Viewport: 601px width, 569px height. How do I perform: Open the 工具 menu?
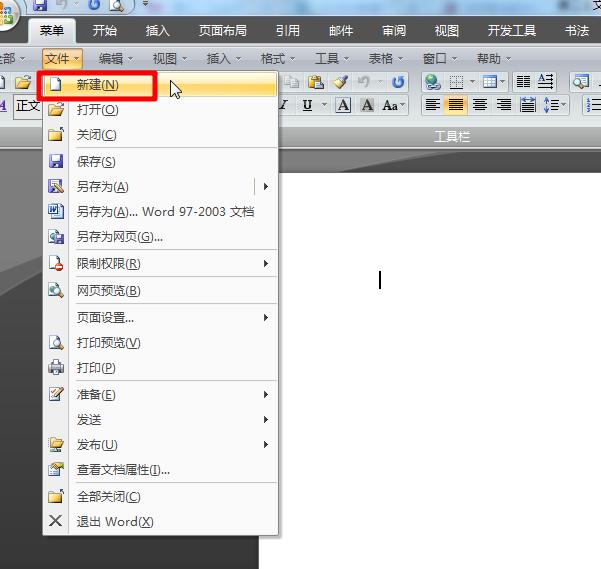[x=332, y=59]
